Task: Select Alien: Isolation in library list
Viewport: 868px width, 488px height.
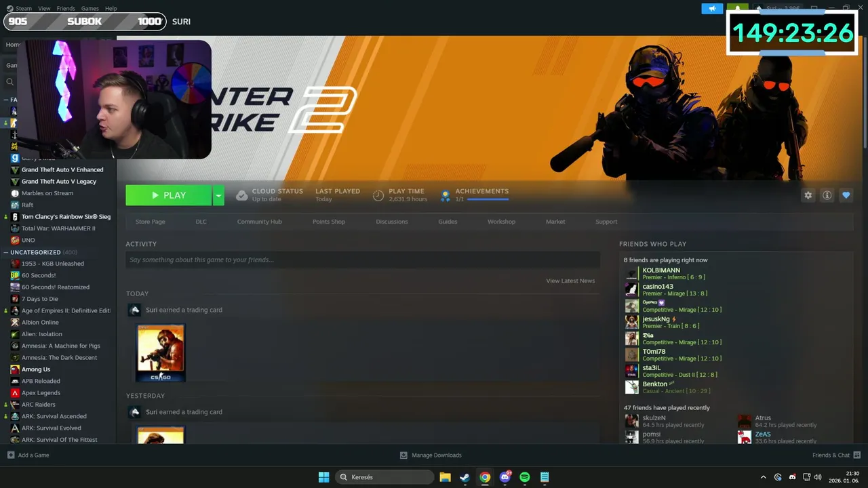Action: [42, 334]
